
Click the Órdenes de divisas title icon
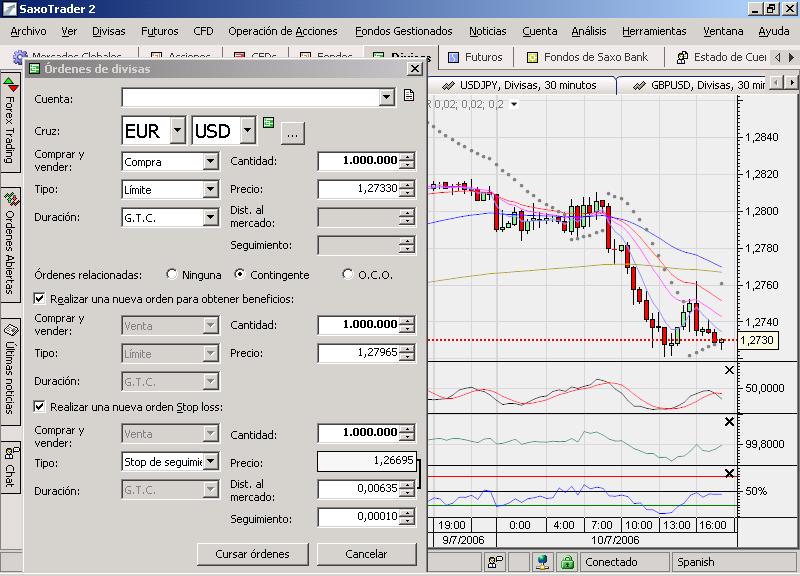point(34,68)
